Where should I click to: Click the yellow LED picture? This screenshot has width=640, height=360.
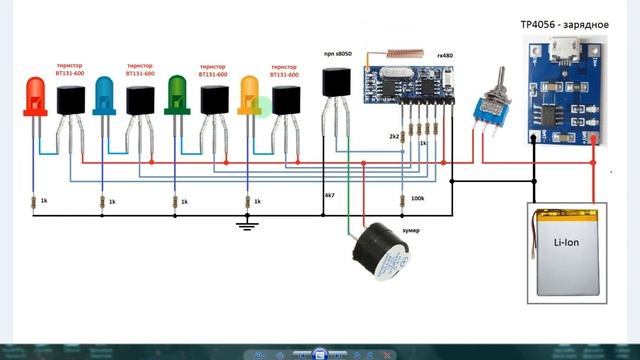[x=249, y=95]
